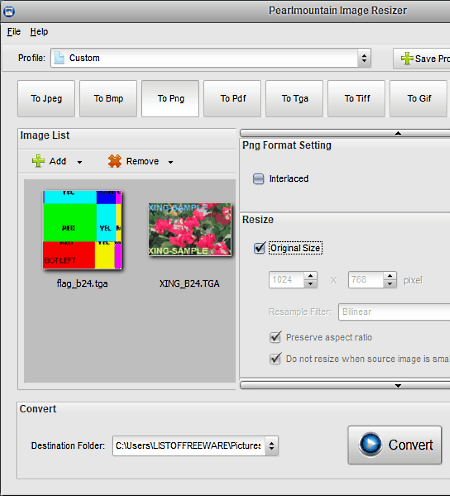Click the blue play icon on Convert
The height and width of the screenshot is (496, 450).
point(370,444)
